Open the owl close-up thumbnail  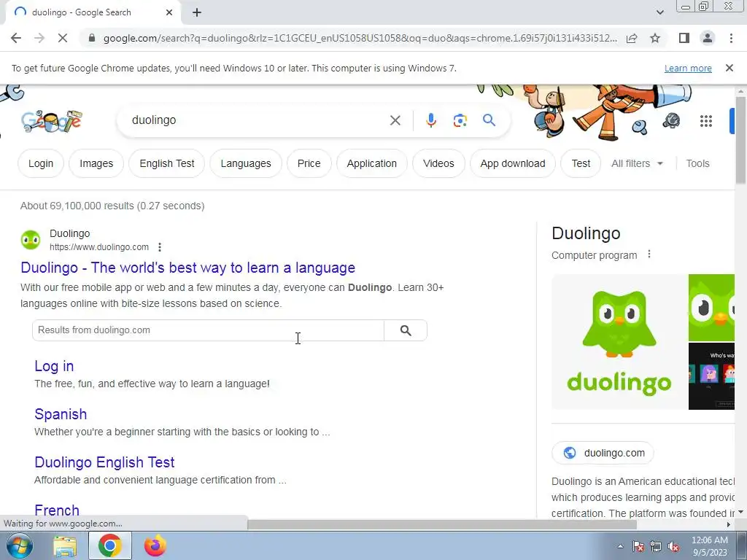(712, 308)
